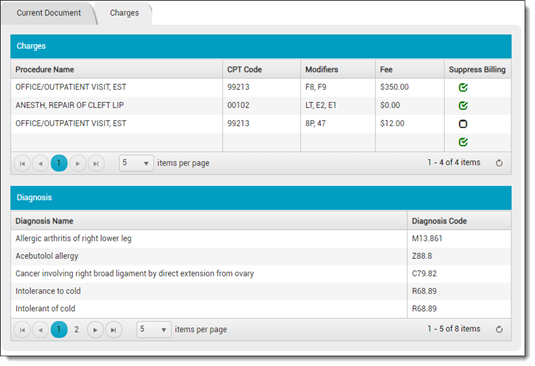Click '1 - 5 of 8 items' text
This screenshot has width=535, height=366.
pyautogui.click(x=454, y=329)
